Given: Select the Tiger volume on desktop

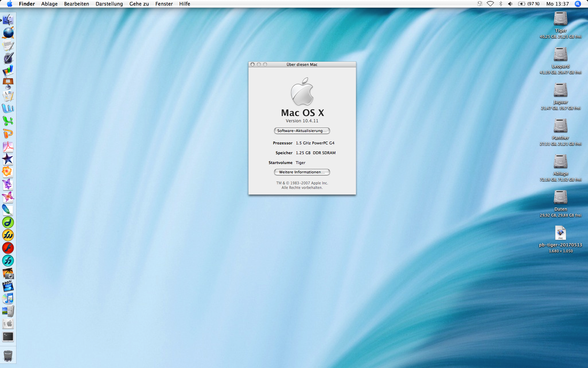Looking at the screenshot, I should pyautogui.click(x=561, y=19).
